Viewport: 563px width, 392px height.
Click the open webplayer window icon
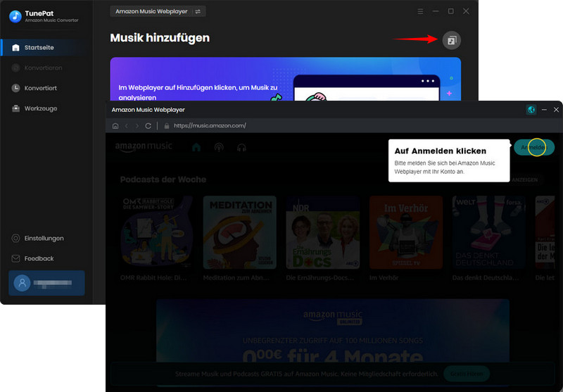451,40
